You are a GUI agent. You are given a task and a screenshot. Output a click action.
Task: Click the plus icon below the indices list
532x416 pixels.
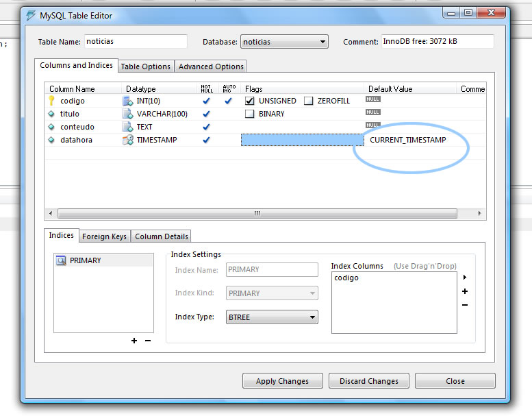pyautogui.click(x=134, y=341)
